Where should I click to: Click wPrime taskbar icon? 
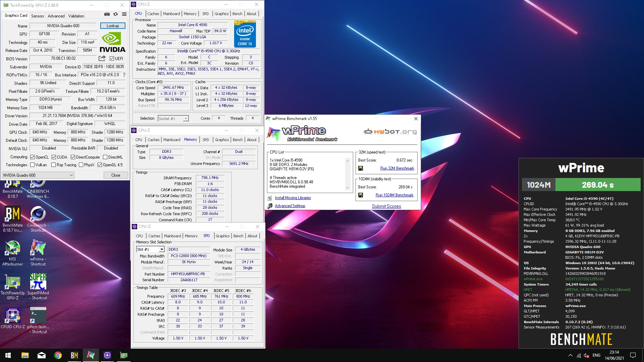pyautogui.click(x=91, y=355)
